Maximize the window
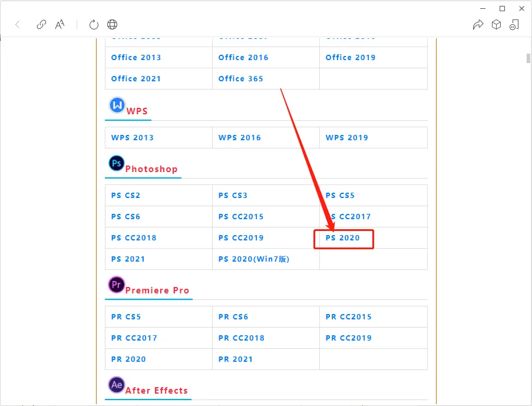 click(502, 8)
